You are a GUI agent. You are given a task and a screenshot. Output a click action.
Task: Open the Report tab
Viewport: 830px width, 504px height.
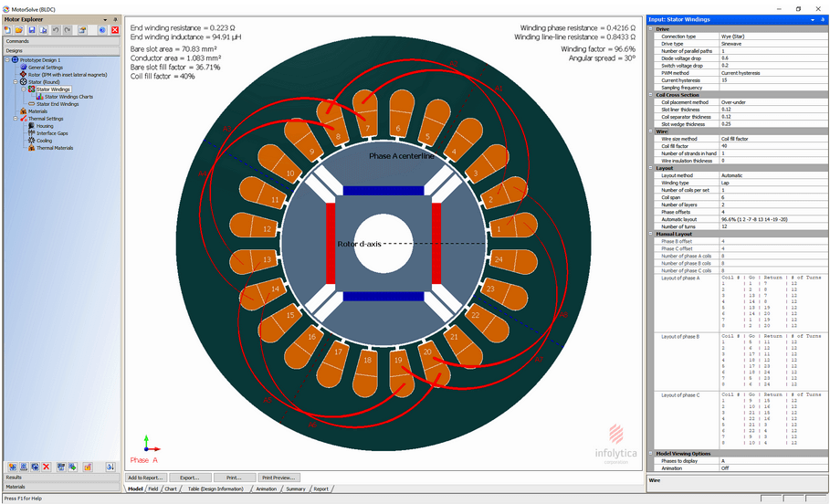click(320, 488)
